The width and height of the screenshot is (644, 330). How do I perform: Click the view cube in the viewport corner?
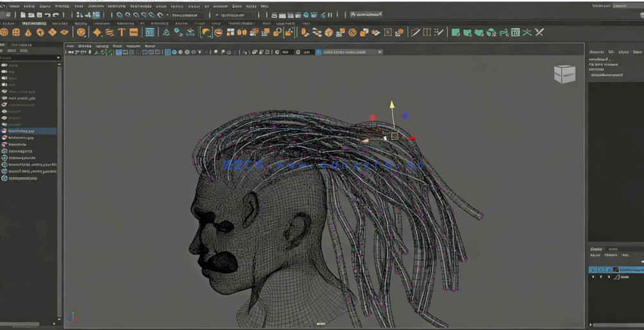pyautogui.click(x=564, y=74)
